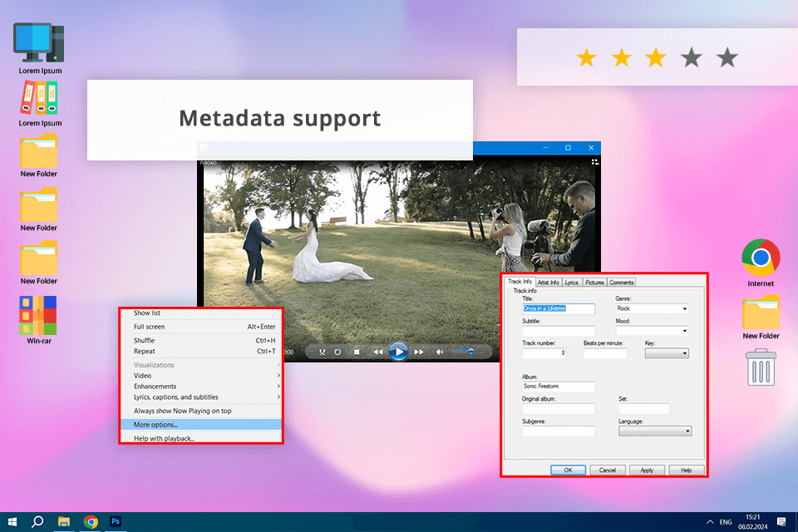Open the New Folder below Internet icon
Viewport: 798px width, 532px height.
point(761,312)
